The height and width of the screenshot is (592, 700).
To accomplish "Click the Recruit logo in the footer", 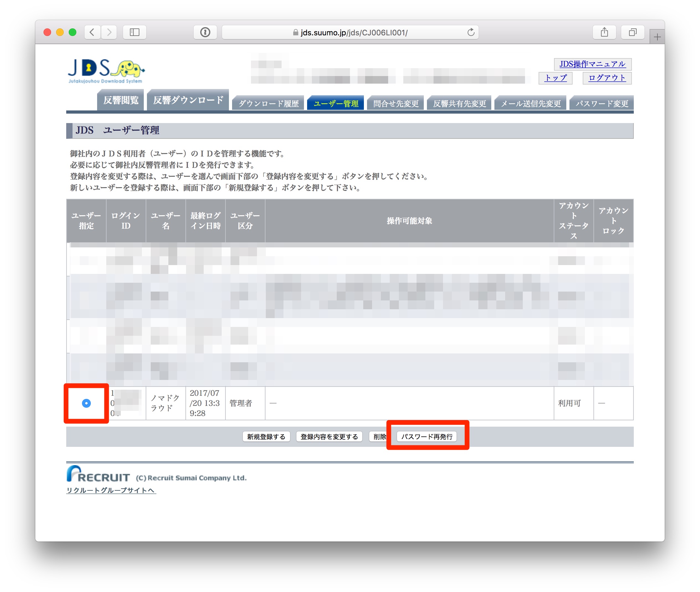I will (98, 474).
